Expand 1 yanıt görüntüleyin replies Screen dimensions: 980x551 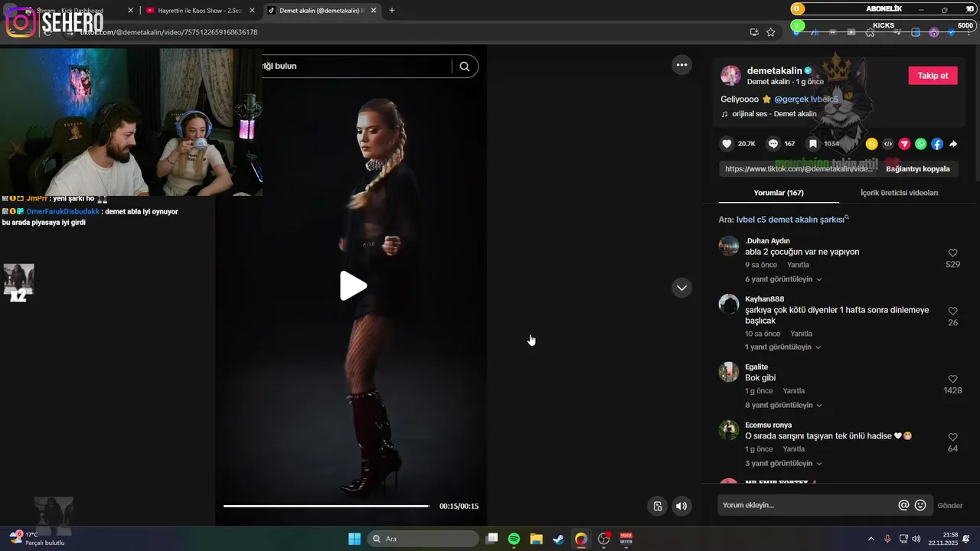pos(783,347)
